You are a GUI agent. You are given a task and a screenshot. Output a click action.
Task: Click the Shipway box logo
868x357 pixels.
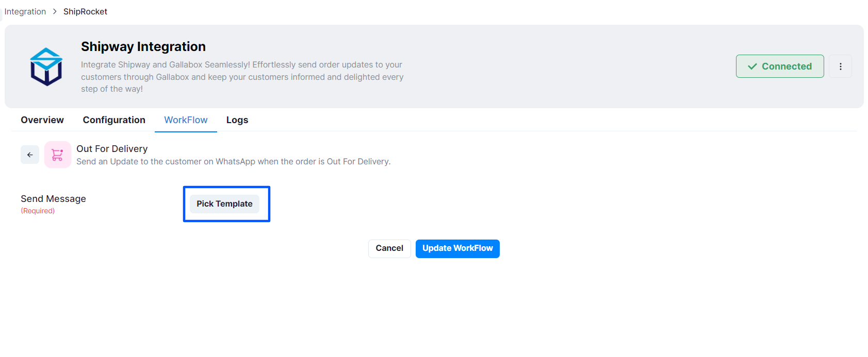(46, 67)
